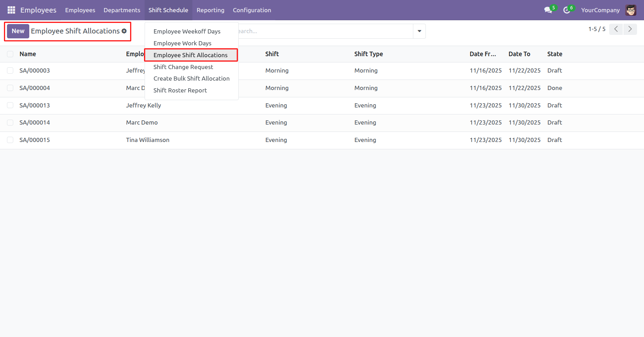Viewport: 644px width, 337px height.
Task: Check the SA/000015 row checkbox
Action: pos(10,140)
